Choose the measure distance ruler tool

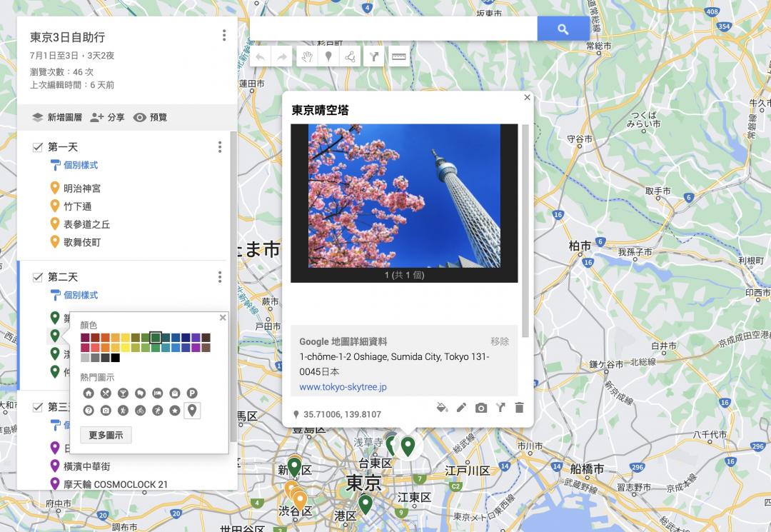(x=398, y=57)
